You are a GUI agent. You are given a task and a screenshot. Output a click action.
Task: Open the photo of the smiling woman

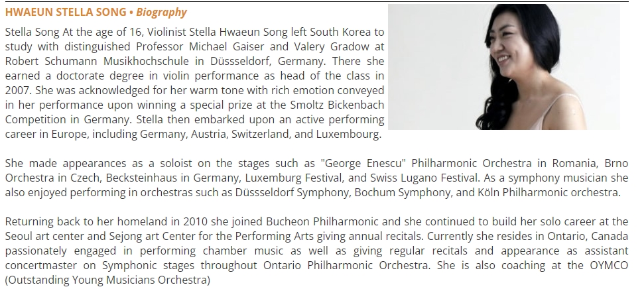(x=504, y=67)
